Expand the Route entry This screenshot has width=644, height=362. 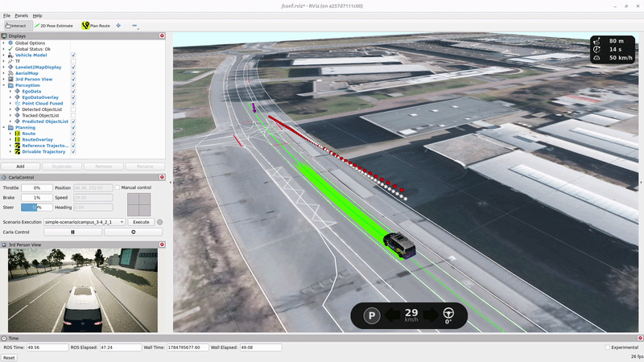pos(10,134)
